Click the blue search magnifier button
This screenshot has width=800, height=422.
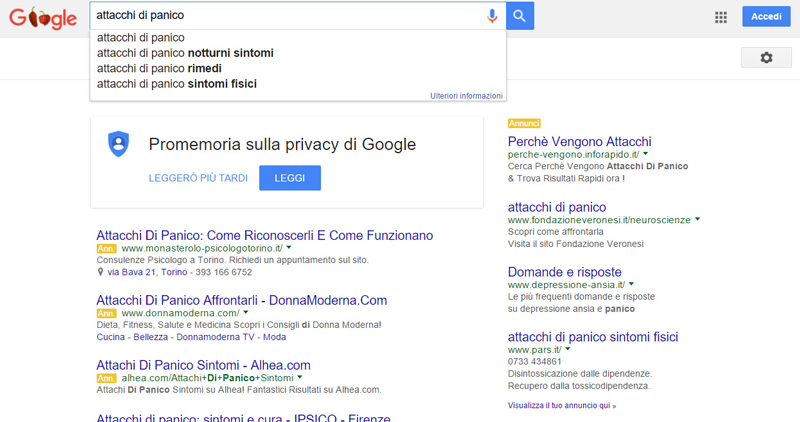(520, 16)
